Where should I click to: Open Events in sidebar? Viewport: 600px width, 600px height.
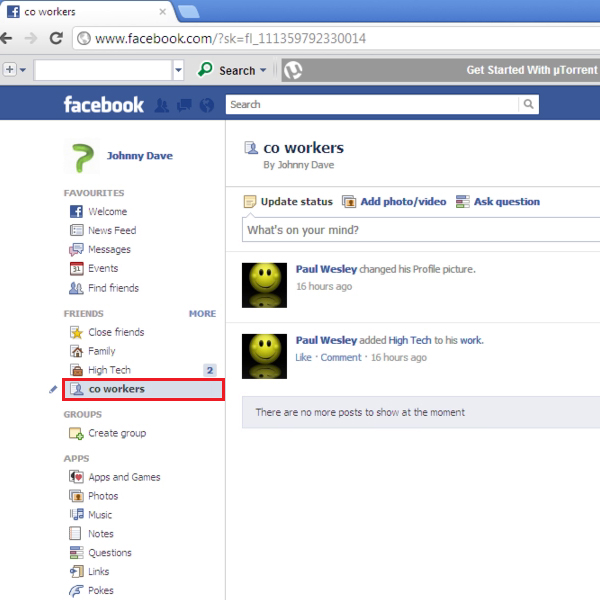pyautogui.click(x=103, y=268)
